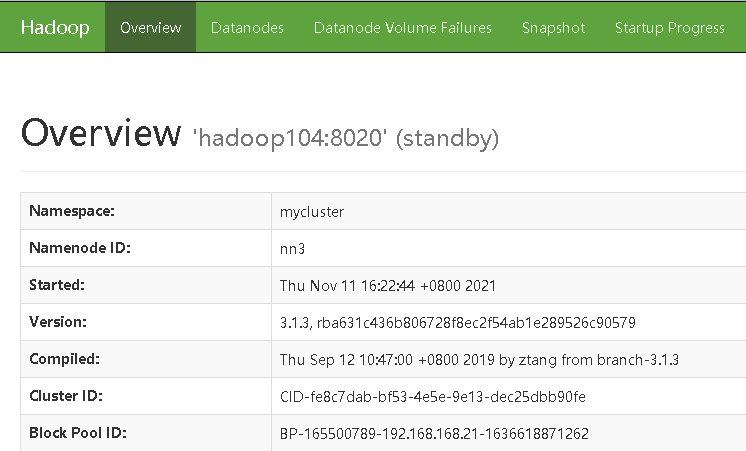Select the 3.1.3 version hash value
The width and height of the screenshot is (746, 451).
458,323
